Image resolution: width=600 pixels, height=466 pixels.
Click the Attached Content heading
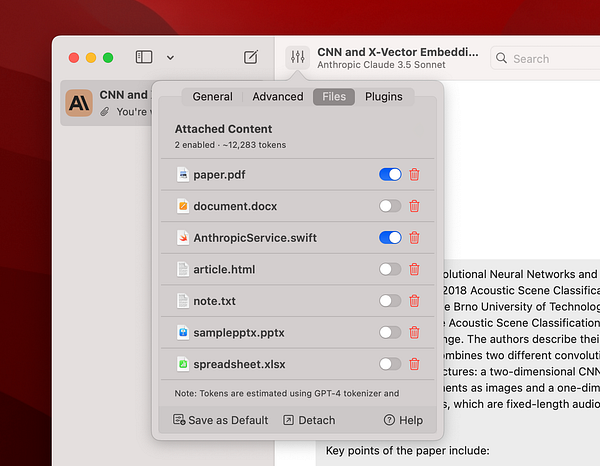(223, 129)
